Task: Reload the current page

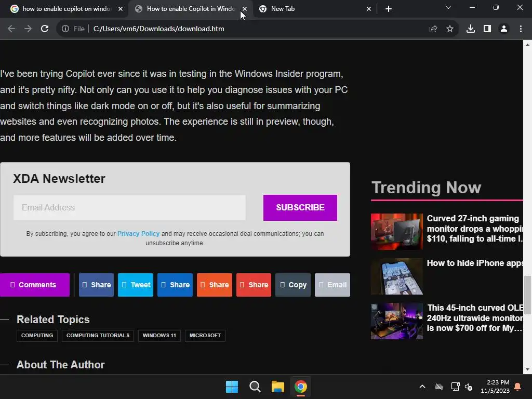Action: 45,29
